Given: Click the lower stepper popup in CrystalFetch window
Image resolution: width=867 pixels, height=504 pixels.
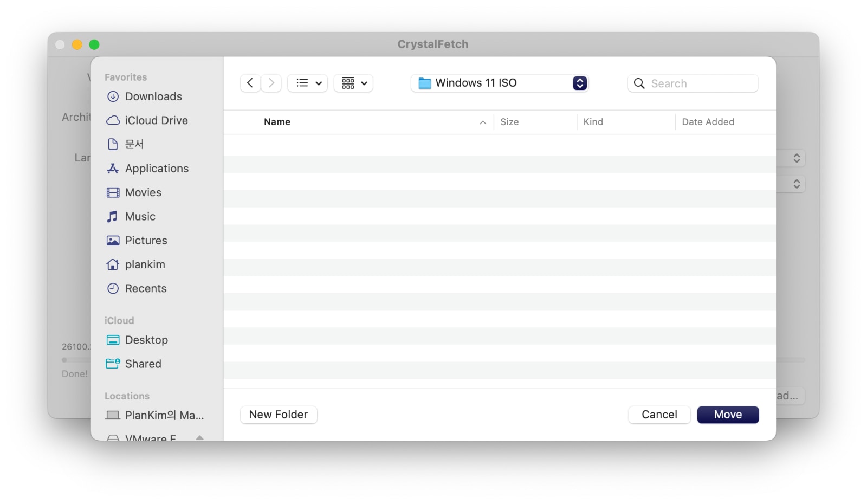Looking at the screenshot, I should [x=796, y=184].
